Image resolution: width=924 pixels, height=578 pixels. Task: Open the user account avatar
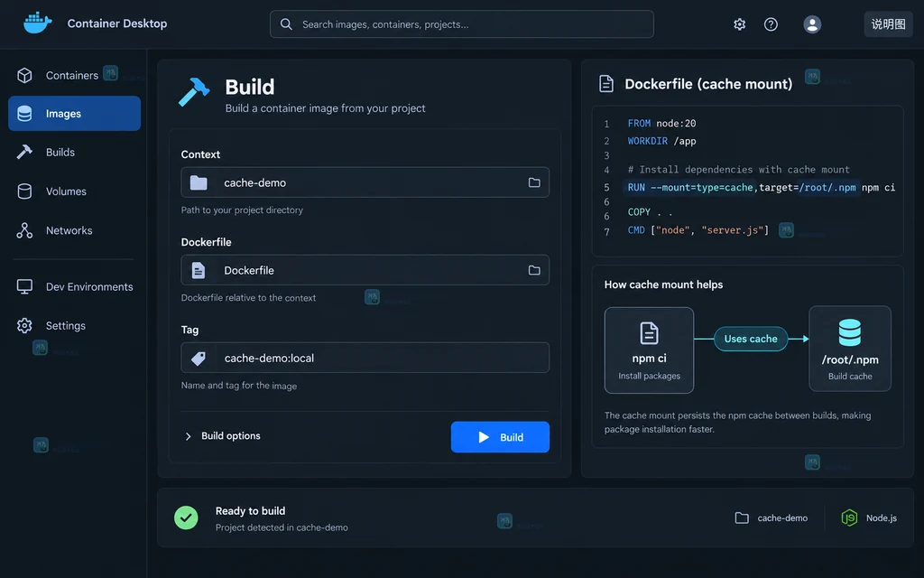[x=812, y=24]
